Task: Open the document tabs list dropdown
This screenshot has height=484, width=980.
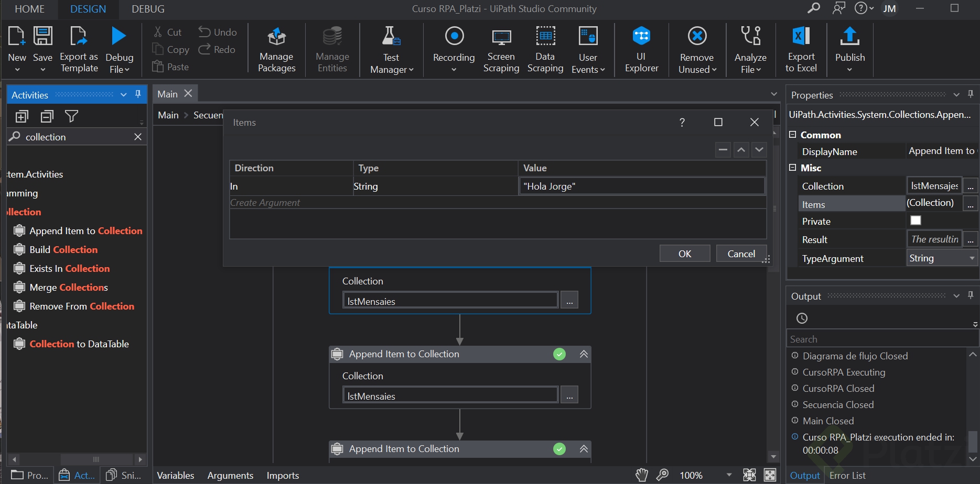Action: click(x=774, y=94)
